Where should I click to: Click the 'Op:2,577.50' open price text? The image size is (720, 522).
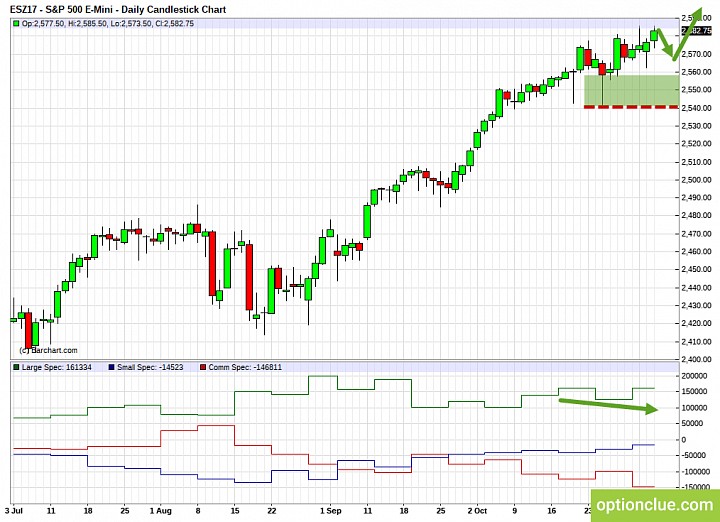click(x=43, y=23)
